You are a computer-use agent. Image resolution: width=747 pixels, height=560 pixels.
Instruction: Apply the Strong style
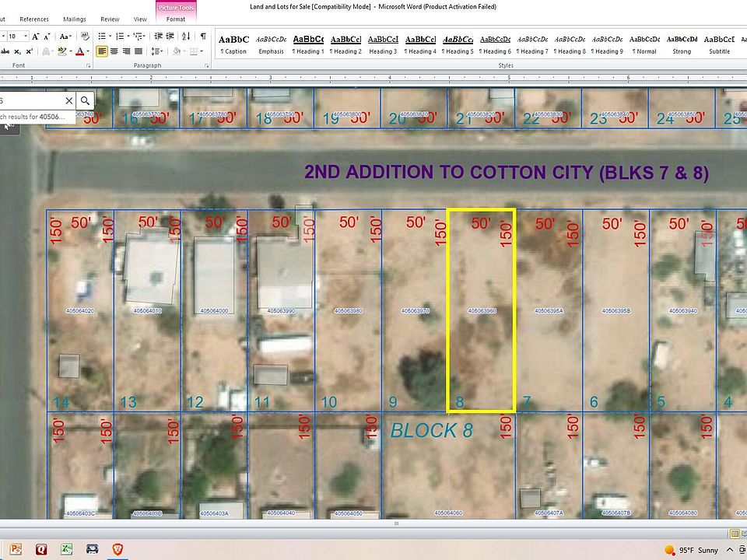682,45
